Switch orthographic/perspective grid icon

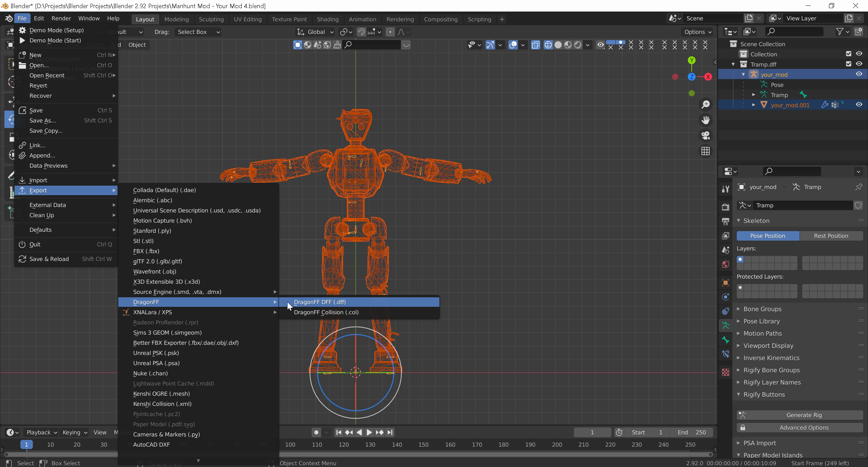pos(706,151)
